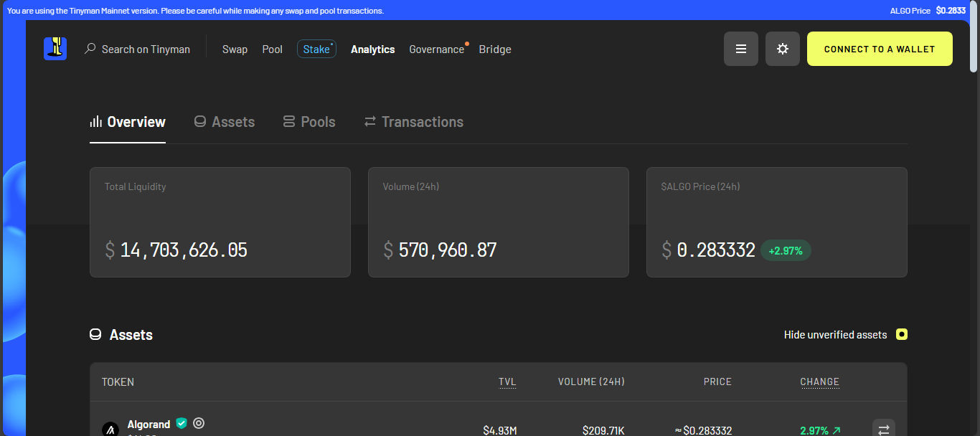Click the Assets section coin icon
This screenshot has width=980, height=436.
point(95,335)
